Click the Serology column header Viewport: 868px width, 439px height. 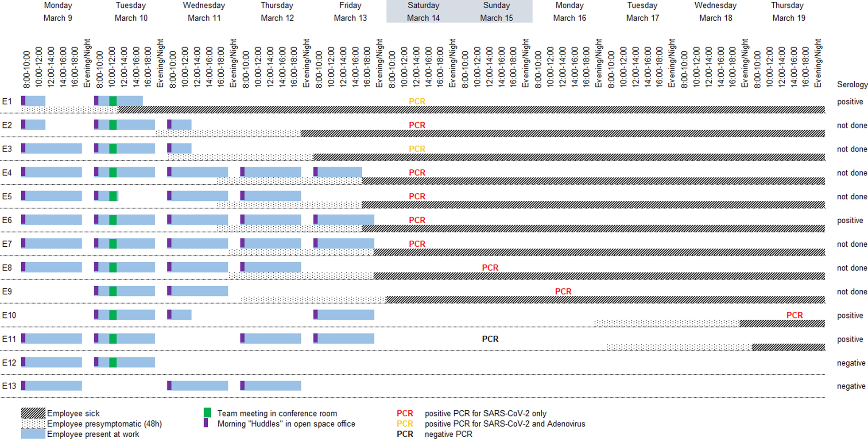(x=852, y=85)
